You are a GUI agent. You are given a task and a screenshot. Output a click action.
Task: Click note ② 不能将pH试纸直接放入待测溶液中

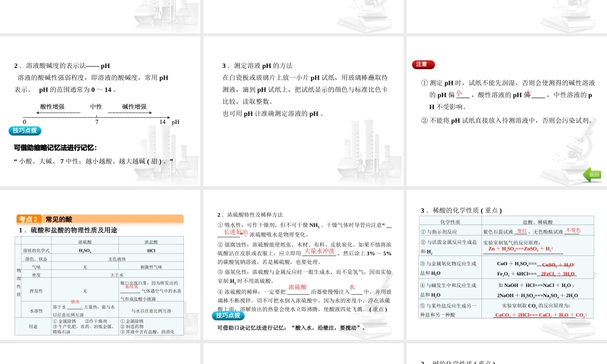(507, 121)
